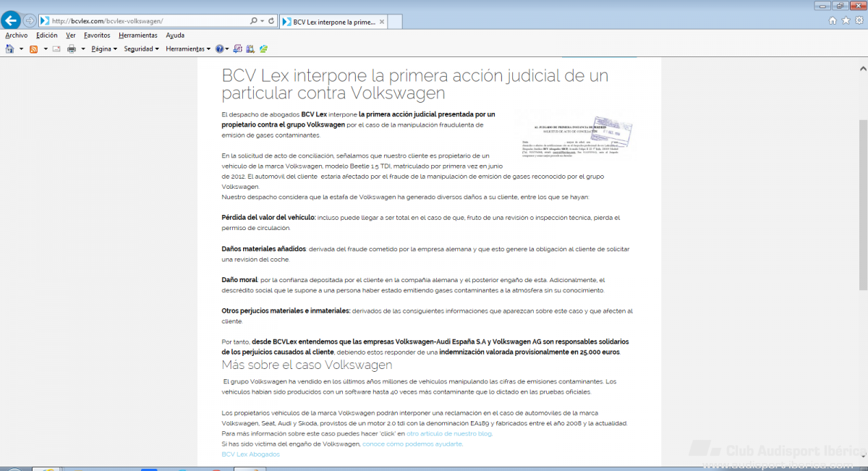Follow the 'otro artículo de nuestro blog' link
The image size is (868, 471).
coord(448,433)
